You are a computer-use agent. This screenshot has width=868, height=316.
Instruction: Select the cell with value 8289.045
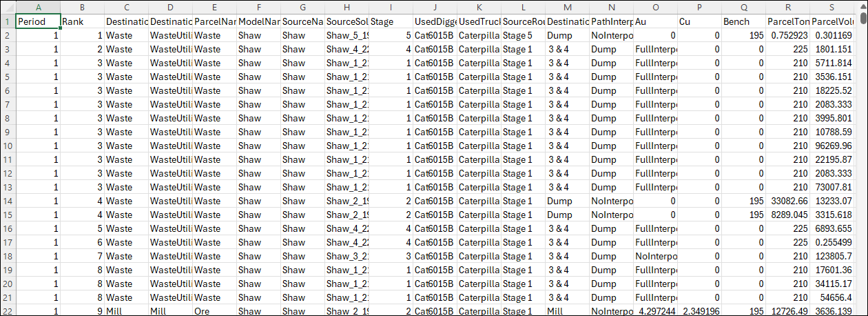pyautogui.click(x=787, y=215)
